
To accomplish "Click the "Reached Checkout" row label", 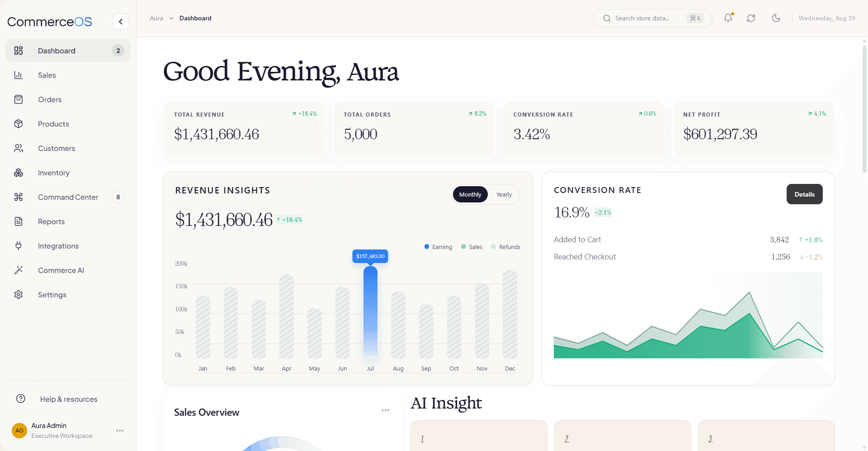I will tap(585, 257).
